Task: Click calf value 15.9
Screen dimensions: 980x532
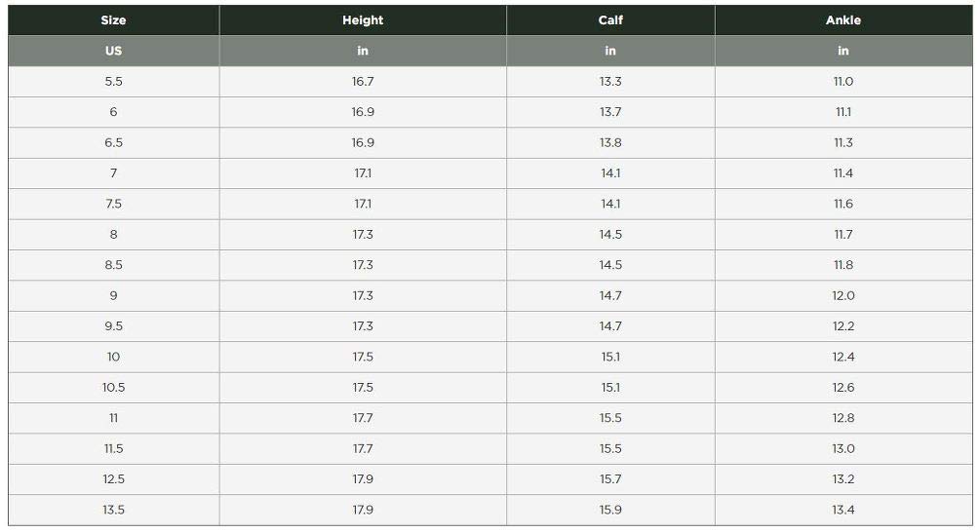Action: (x=610, y=510)
